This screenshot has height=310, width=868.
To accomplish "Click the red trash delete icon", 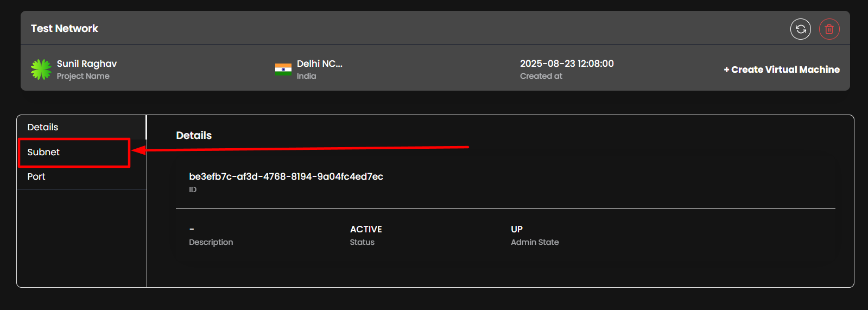I will pyautogui.click(x=829, y=29).
